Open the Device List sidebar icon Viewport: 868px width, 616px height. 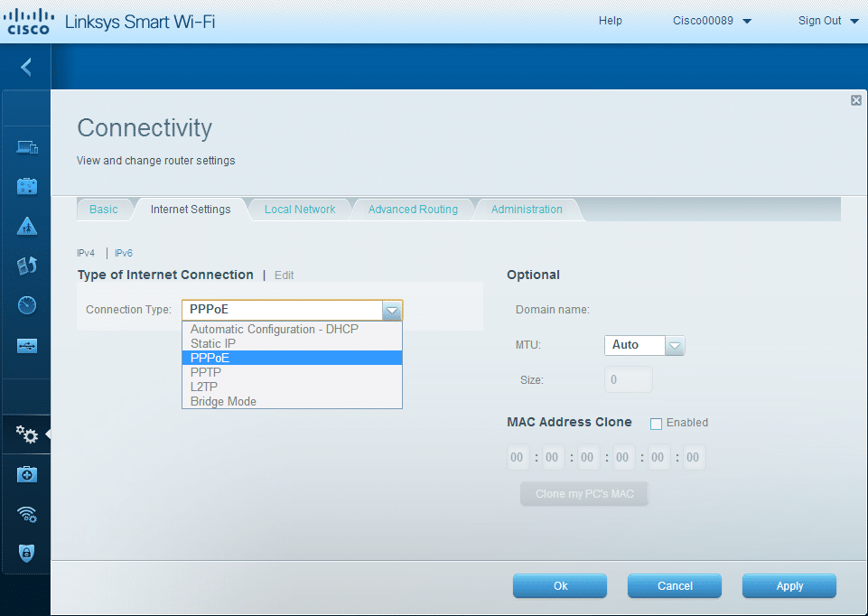(x=27, y=147)
